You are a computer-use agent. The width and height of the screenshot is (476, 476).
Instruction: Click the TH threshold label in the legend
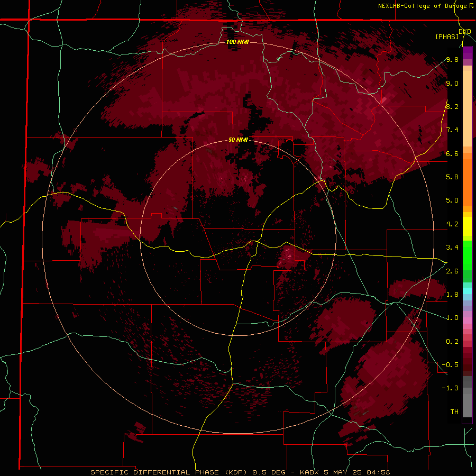[x=454, y=412]
